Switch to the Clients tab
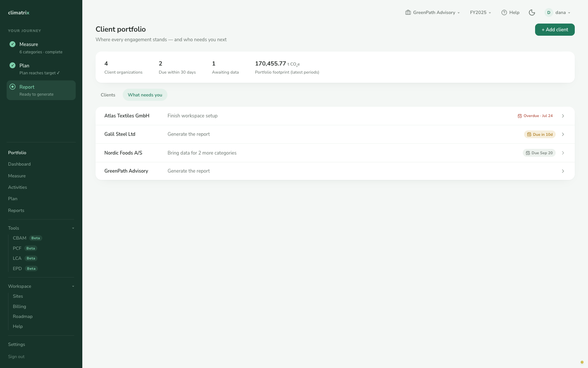The image size is (588, 368). 108,95
